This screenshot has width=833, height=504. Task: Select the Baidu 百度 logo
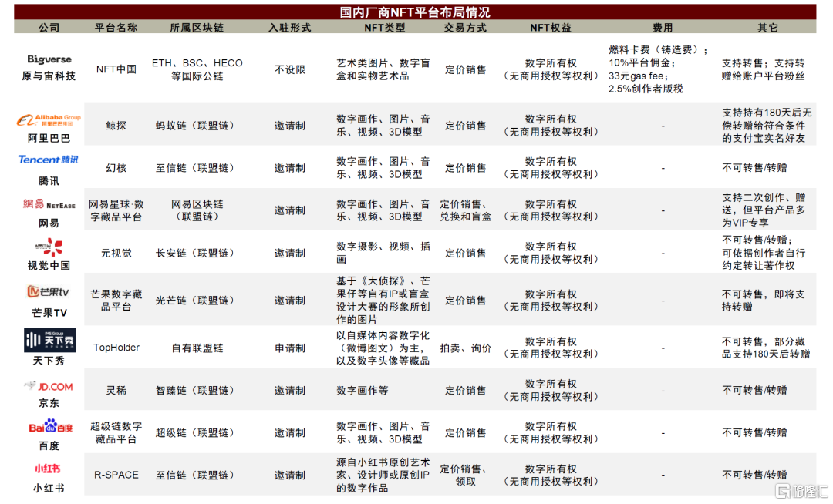click(x=49, y=426)
